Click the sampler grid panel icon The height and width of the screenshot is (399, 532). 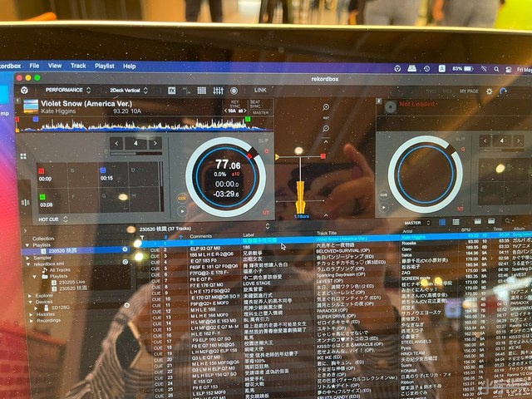(201, 90)
